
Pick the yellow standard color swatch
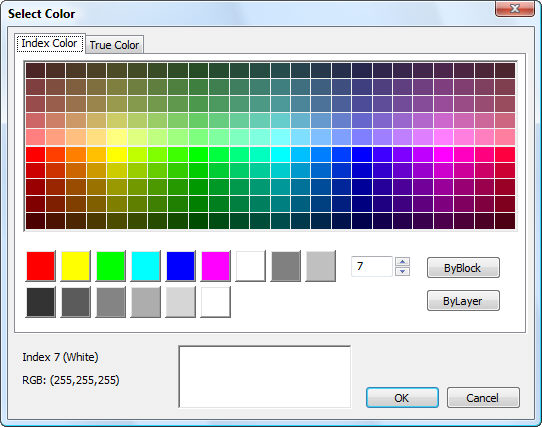[x=76, y=266]
